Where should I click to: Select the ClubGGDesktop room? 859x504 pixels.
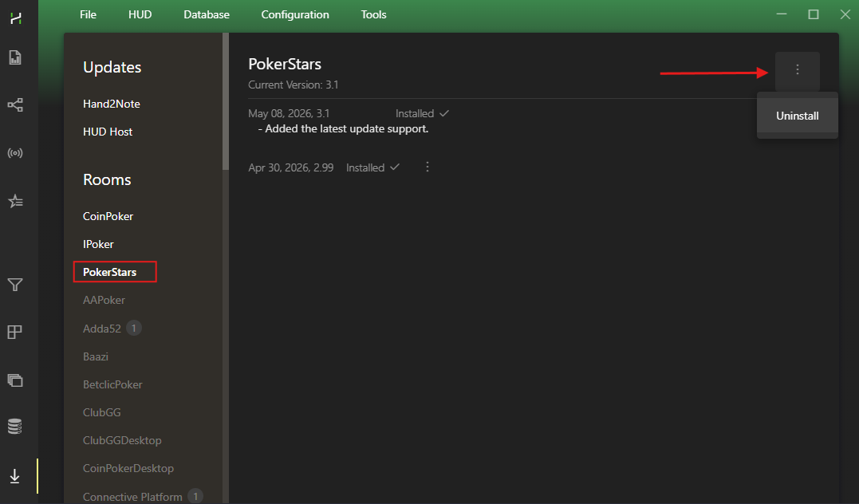coord(122,440)
